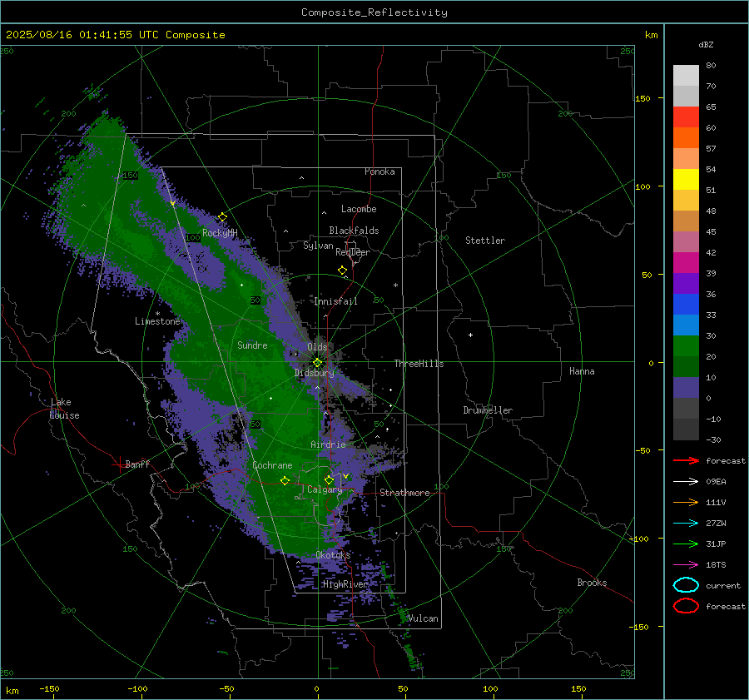Click the Innisfail town label

(x=335, y=301)
